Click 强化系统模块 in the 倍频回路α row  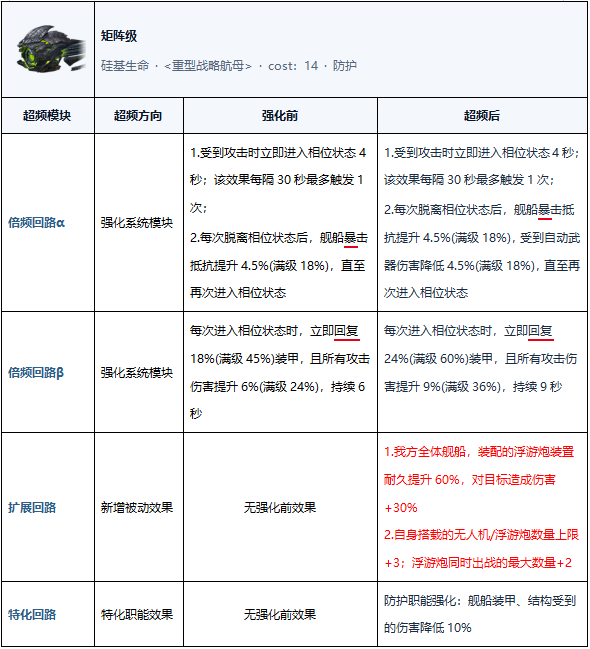pos(137,223)
